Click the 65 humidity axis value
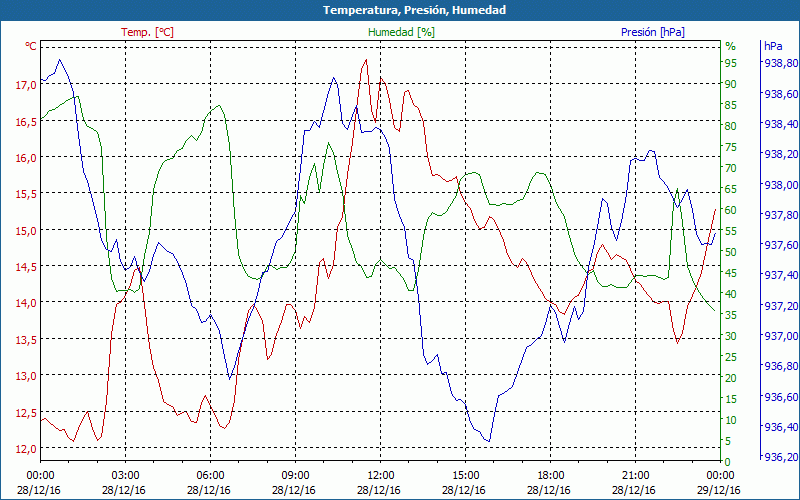Image resolution: width=800 pixels, height=500 pixels. click(x=731, y=189)
